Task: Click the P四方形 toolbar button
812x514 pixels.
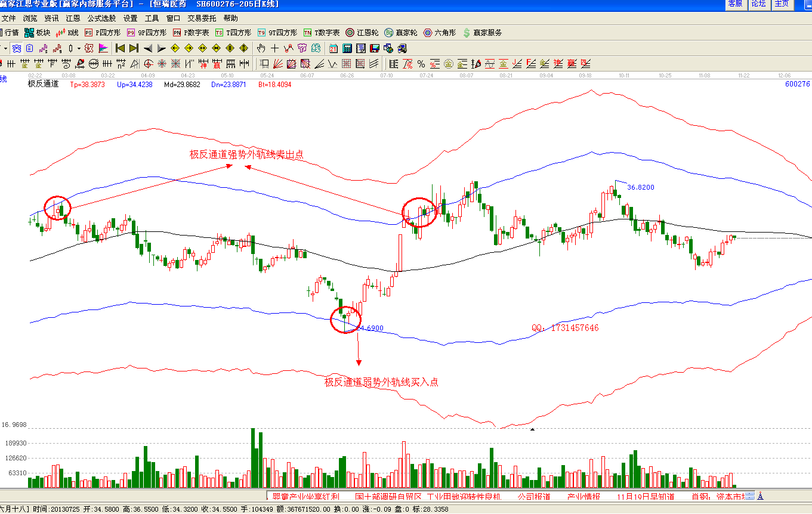Action: click(x=102, y=33)
